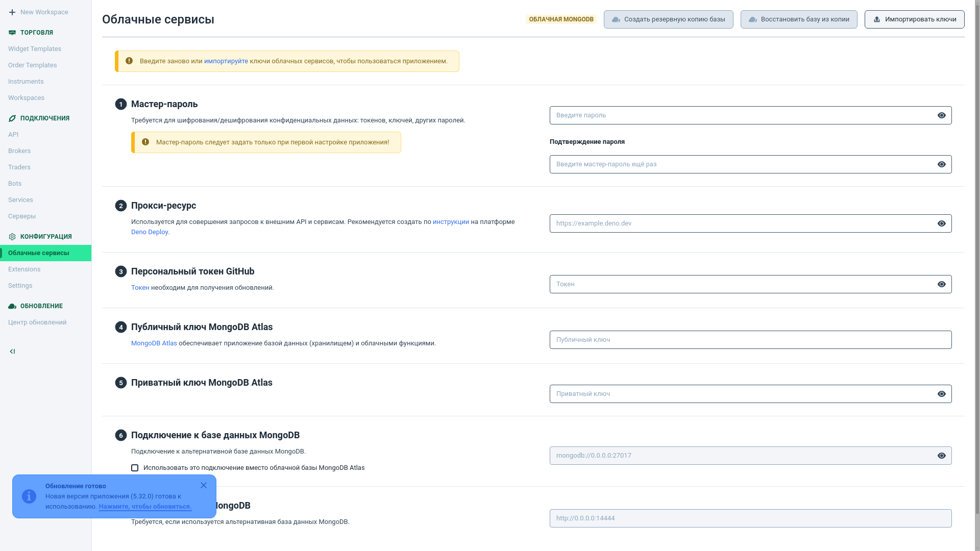
Task: Click the plus icon next to New Workspace
Action: coord(12,12)
